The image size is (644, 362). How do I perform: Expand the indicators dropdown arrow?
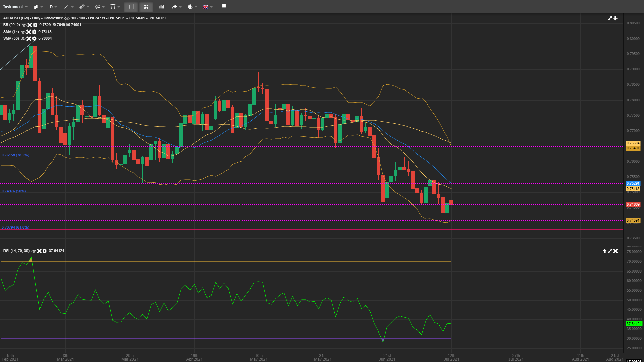pos(103,7)
